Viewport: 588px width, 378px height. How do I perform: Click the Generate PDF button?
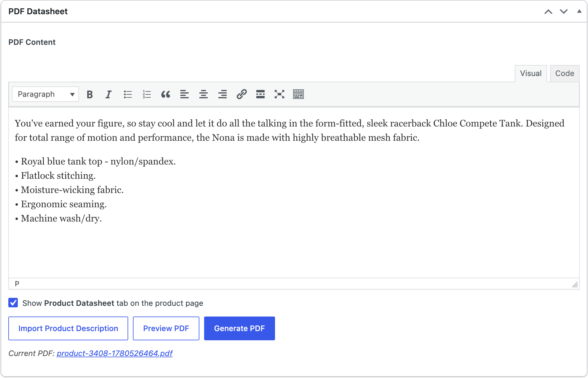coord(239,328)
